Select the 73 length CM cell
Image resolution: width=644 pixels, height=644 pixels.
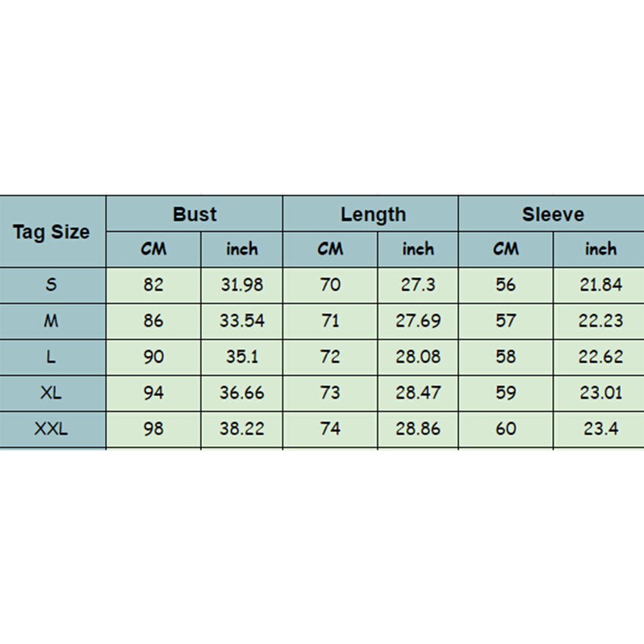[x=330, y=393]
